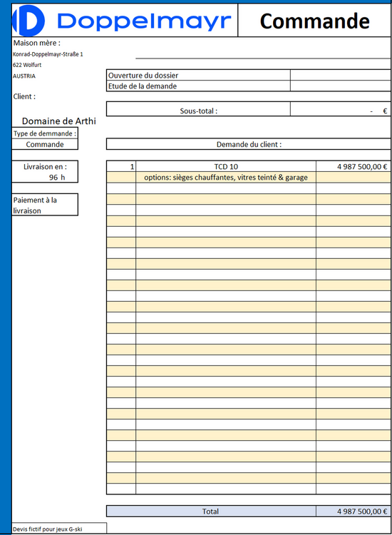392x535 pixels.
Task: Click the TCD 10 price 4 987 500,00 €
Action: point(354,166)
